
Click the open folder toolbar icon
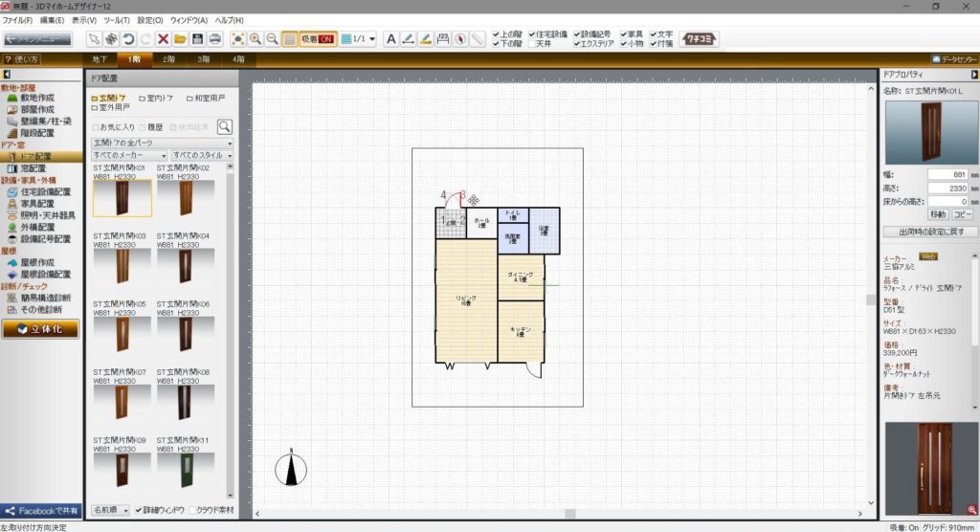180,39
